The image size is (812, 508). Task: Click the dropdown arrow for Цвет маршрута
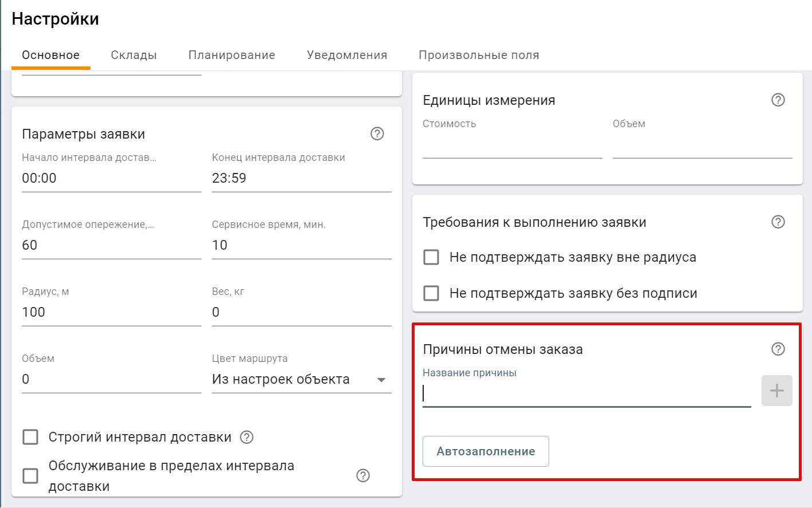click(x=381, y=379)
